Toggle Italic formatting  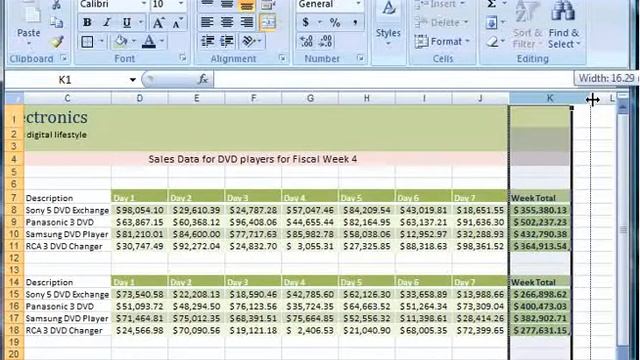click(107, 22)
